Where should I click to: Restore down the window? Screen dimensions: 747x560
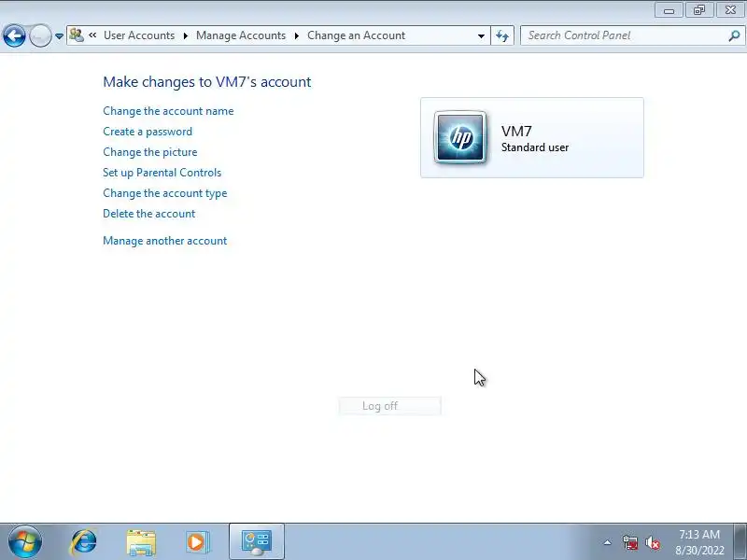click(698, 10)
